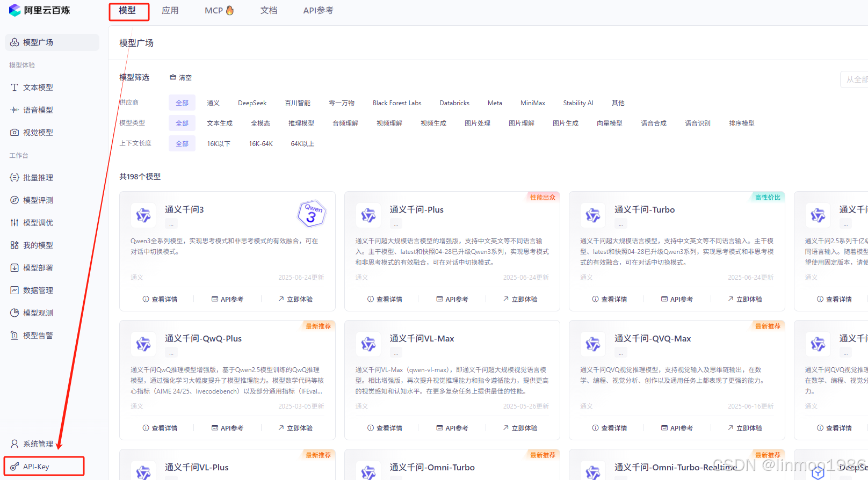868x480 pixels.
Task: Expand tag ellipsis under 通义千问VL-Max title
Action: coord(396,353)
